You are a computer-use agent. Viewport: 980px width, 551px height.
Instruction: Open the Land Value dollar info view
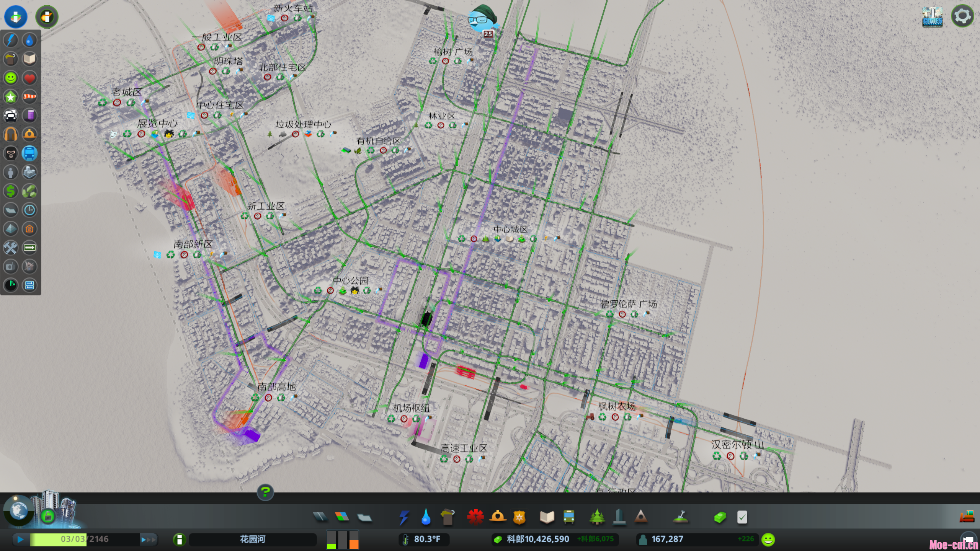click(x=11, y=191)
